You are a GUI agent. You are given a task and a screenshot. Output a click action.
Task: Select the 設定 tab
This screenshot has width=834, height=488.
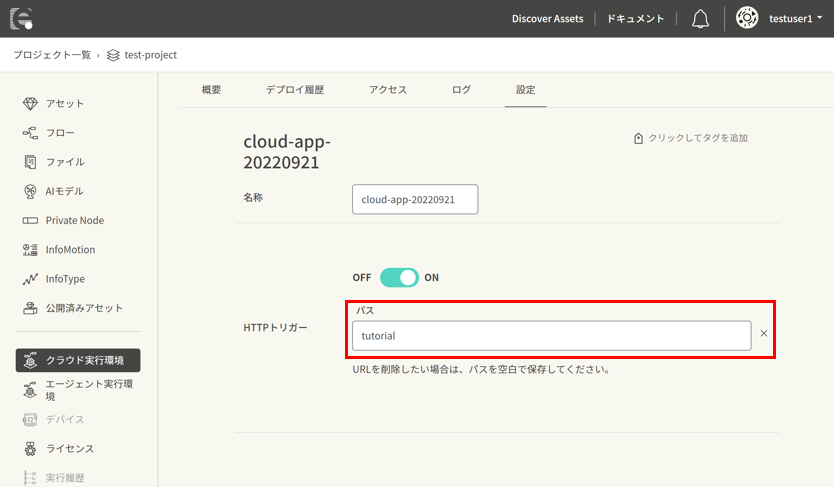(526, 90)
